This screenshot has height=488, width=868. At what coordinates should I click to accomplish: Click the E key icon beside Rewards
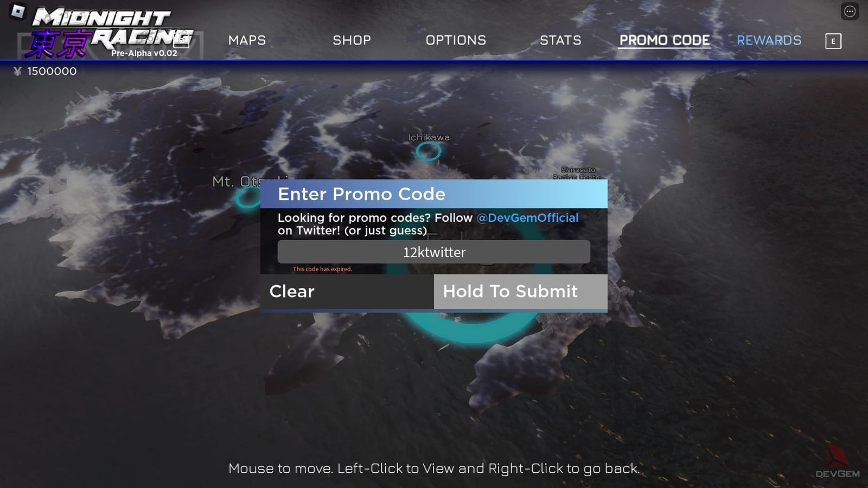pyautogui.click(x=833, y=41)
